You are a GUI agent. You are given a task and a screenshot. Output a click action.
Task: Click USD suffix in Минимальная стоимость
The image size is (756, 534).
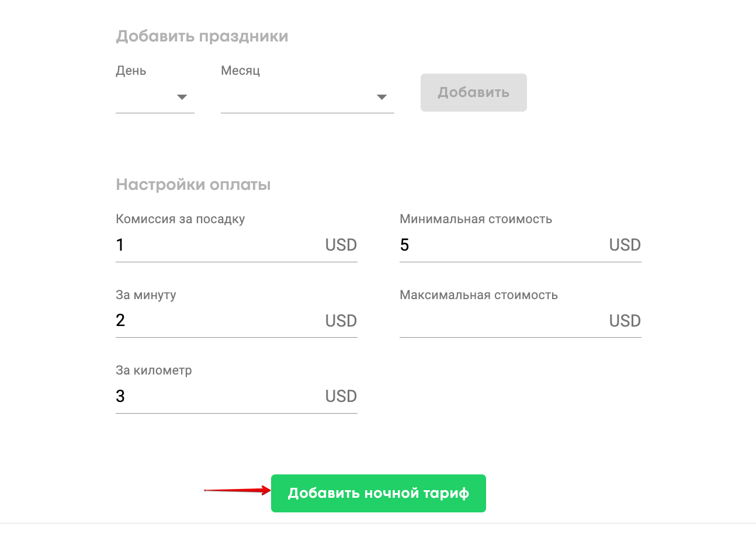point(625,245)
